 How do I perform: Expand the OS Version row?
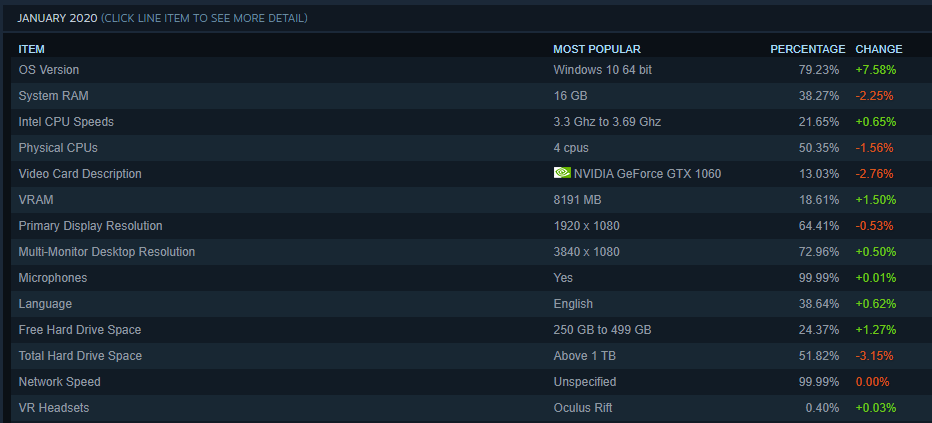pos(49,70)
